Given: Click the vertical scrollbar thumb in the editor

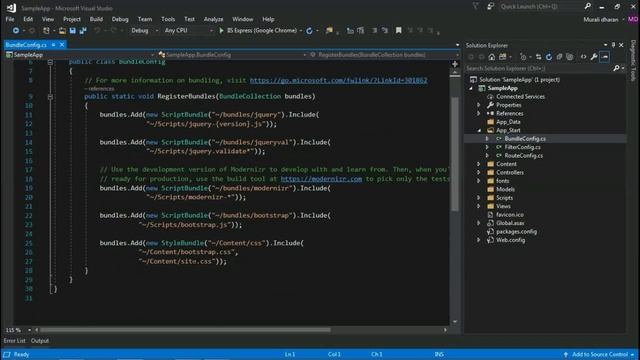Looking at the screenshot, I should pyautogui.click(x=455, y=154).
